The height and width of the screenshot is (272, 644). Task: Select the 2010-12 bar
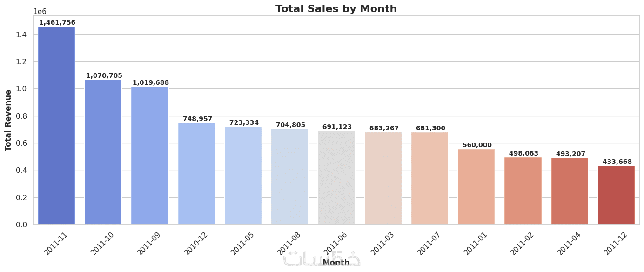pyautogui.click(x=196, y=174)
